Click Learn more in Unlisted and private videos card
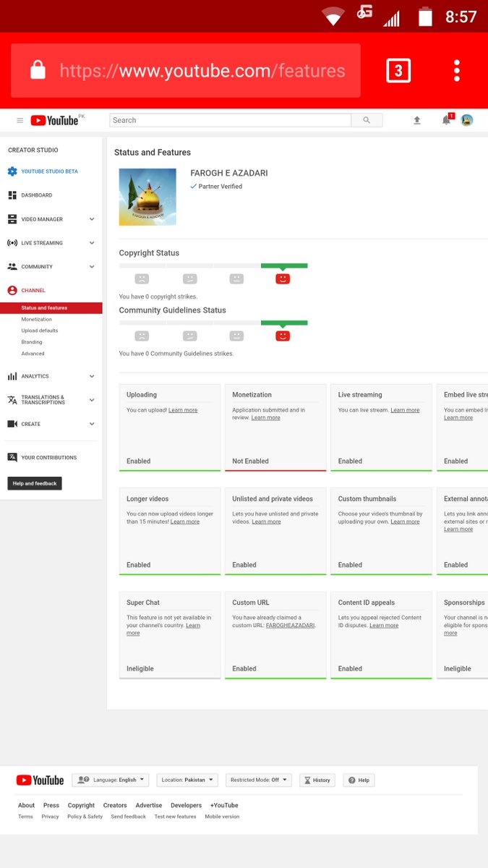 tap(266, 522)
